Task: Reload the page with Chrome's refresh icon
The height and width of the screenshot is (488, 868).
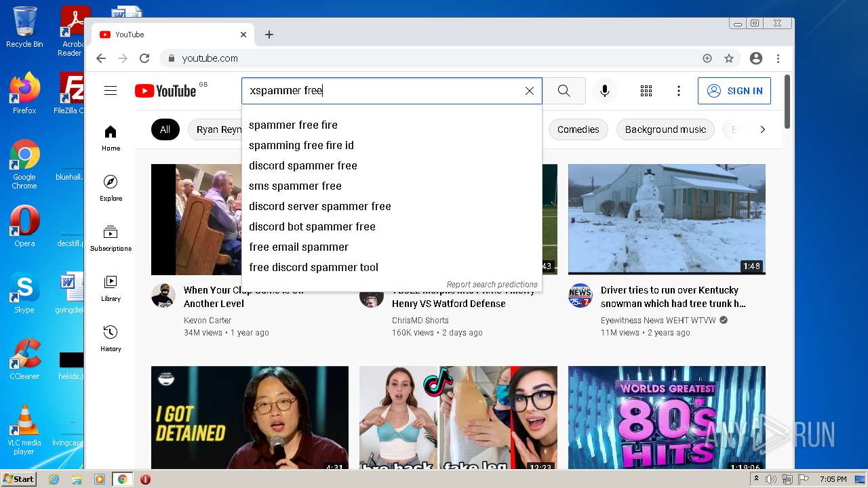Action: click(144, 58)
